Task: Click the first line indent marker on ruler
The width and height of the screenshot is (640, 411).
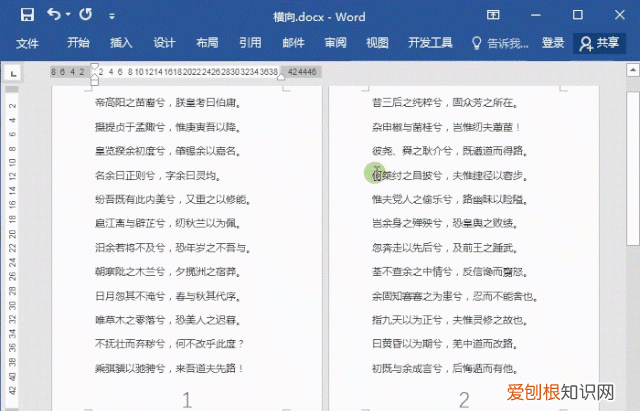Action: coord(95,67)
